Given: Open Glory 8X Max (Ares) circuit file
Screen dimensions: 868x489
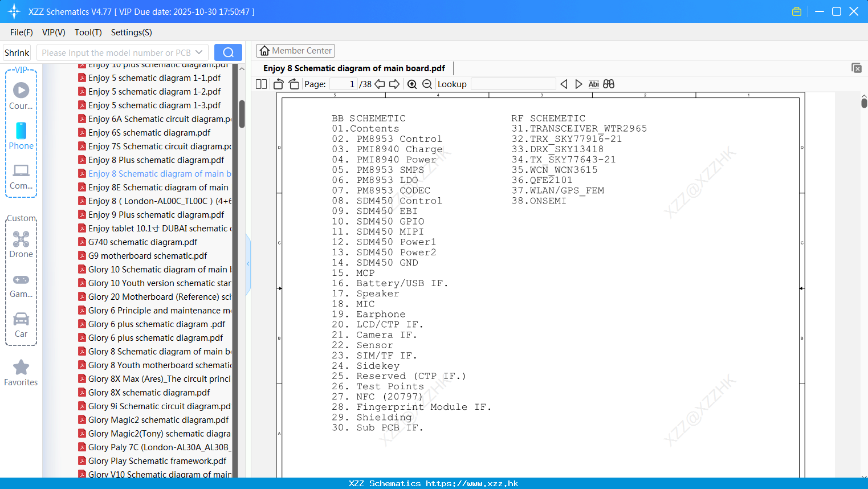Looking at the screenshot, I should pos(155,379).
